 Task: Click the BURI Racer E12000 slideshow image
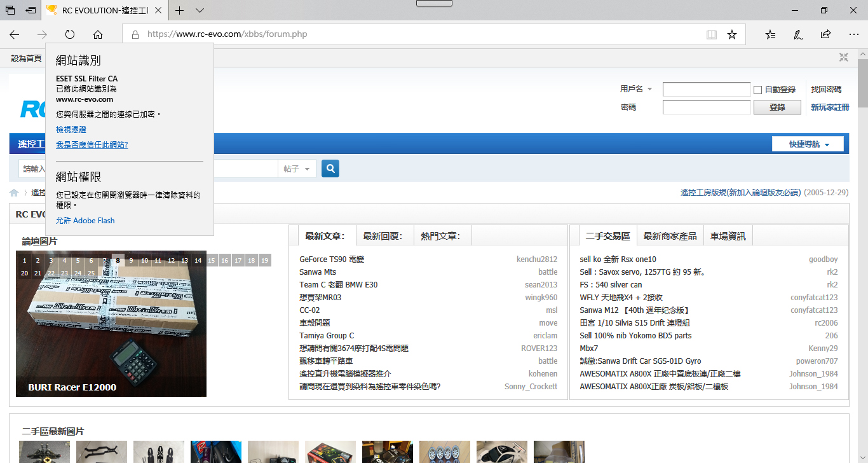[x=111, y=324]
